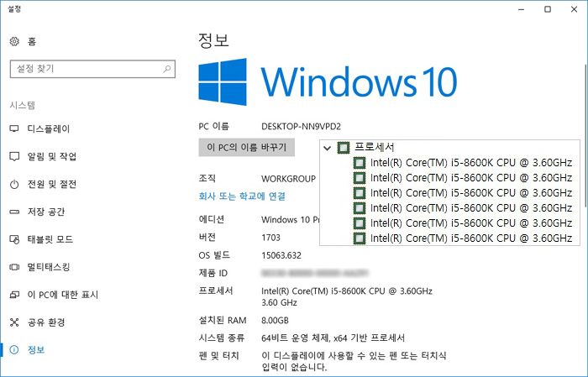The image size is (588, 377).
Task: Click the Tablet mode (태블릿 모드) icon
Action: 14,239
